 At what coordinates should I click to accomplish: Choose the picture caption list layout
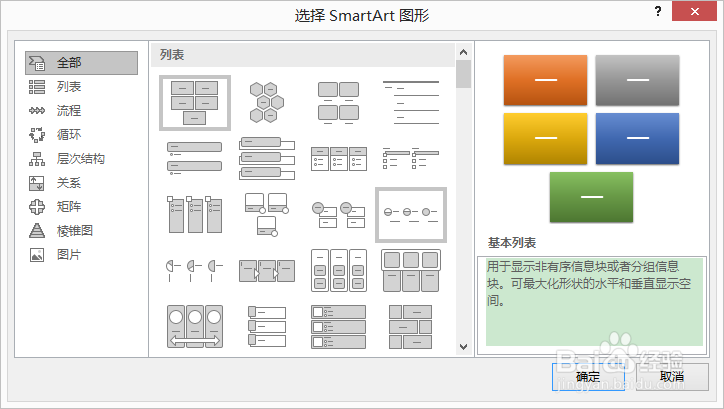[x=338, y=103]
